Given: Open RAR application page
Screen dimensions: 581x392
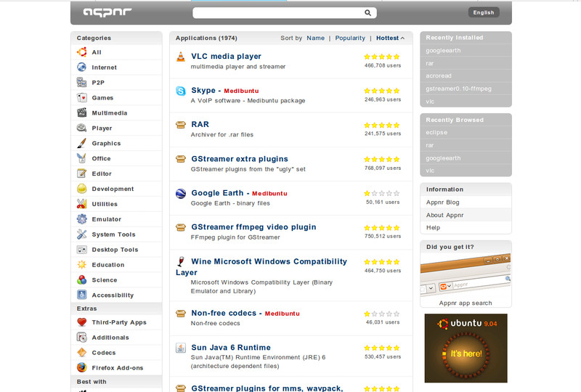Looking at the screenshot, I should [200, 124].
